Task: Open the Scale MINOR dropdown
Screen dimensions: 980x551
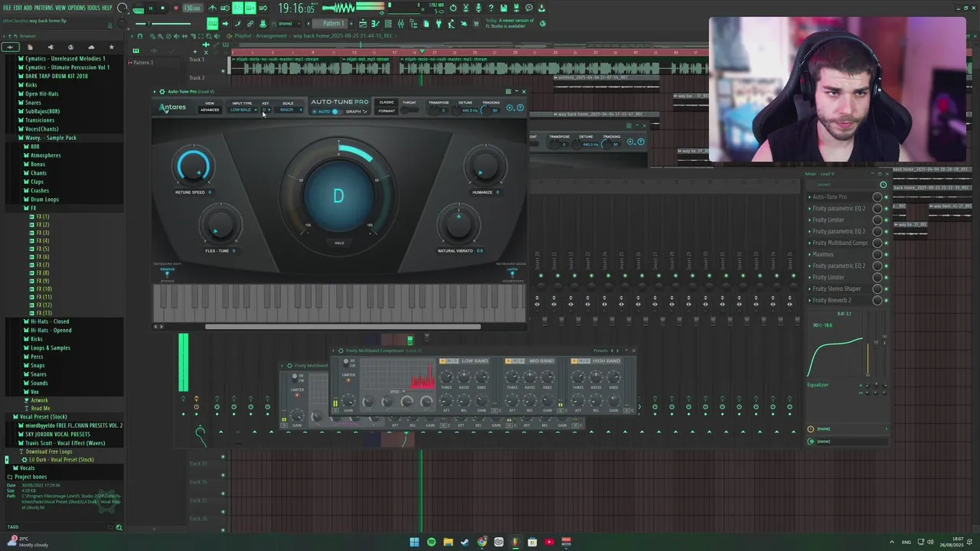Action: pos(289,110)
